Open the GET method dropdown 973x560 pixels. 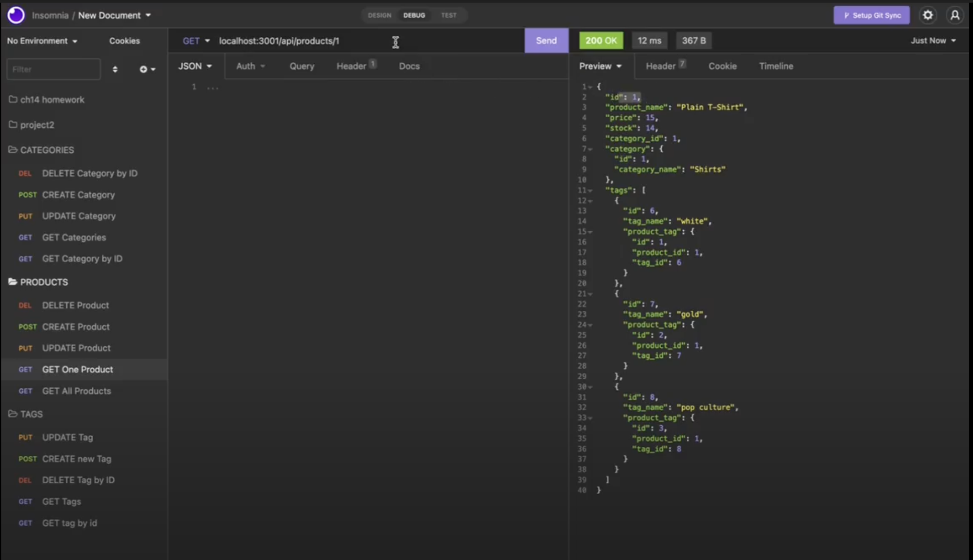[x=196, y=41]
